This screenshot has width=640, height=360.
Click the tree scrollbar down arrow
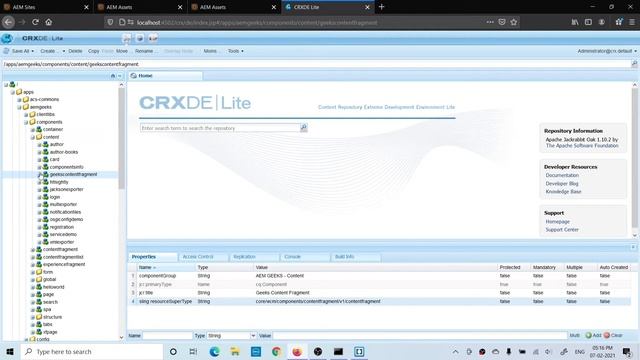(121, 338)
